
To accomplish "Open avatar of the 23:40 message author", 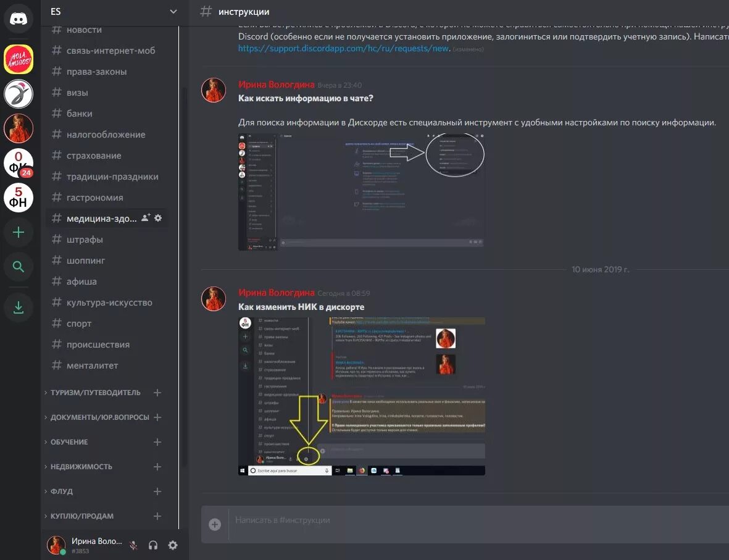I will [214, 90].
